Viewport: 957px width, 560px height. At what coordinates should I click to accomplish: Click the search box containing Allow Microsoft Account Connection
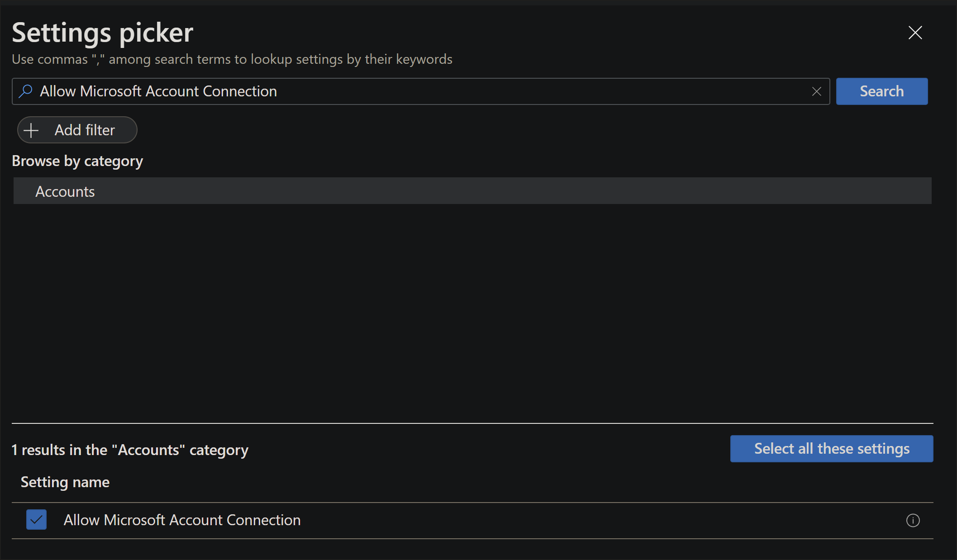(x=407, y=91)
